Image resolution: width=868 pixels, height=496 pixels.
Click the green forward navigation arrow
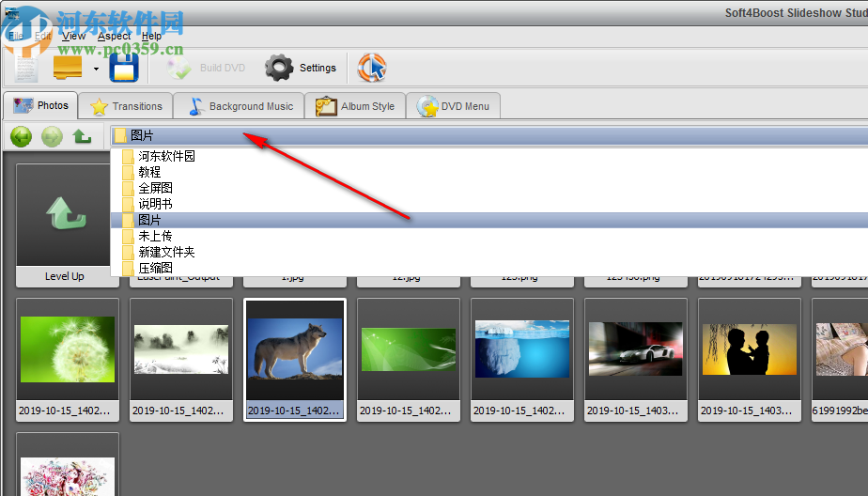click(52, 136)
